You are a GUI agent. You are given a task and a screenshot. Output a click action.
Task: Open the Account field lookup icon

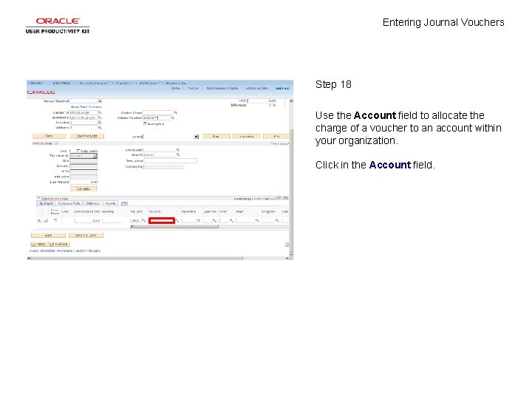(177, 220)
